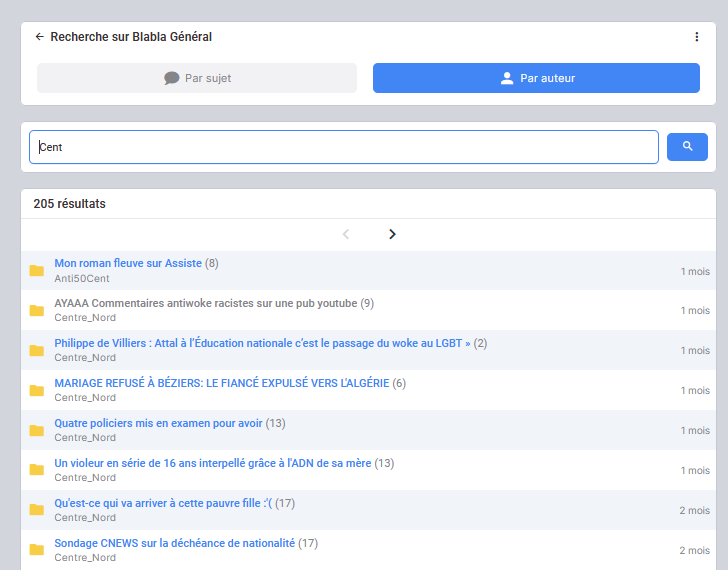Select the Par auteur tab
The height and width of the screenshot is (570, 728).
[x=536, y=78]
